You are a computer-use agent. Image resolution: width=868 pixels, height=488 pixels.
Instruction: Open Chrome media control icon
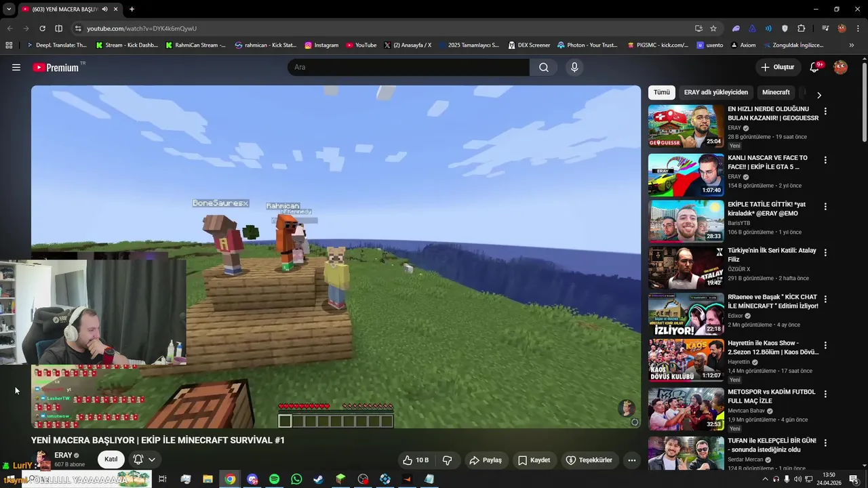tap(825, 28)
